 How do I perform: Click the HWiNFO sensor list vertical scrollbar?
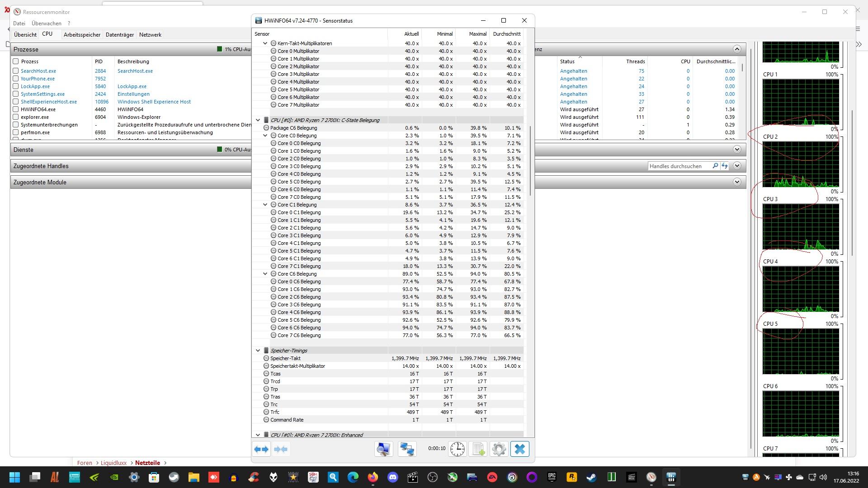point(529,161)
